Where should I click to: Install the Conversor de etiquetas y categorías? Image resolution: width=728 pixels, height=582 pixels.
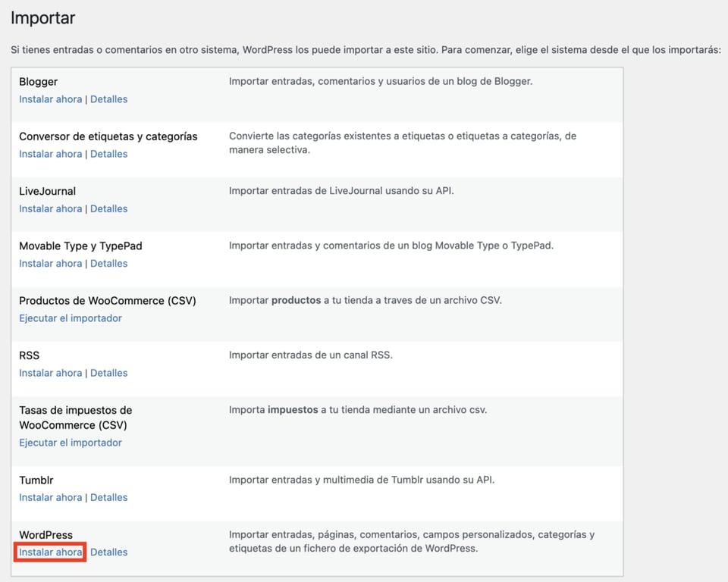point(50,154)
